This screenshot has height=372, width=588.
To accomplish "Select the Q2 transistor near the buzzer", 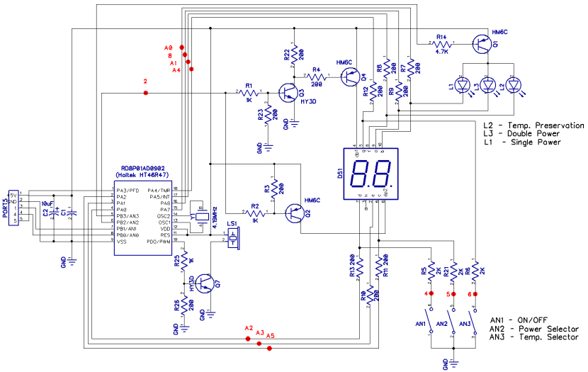I will tap(294, 213).
